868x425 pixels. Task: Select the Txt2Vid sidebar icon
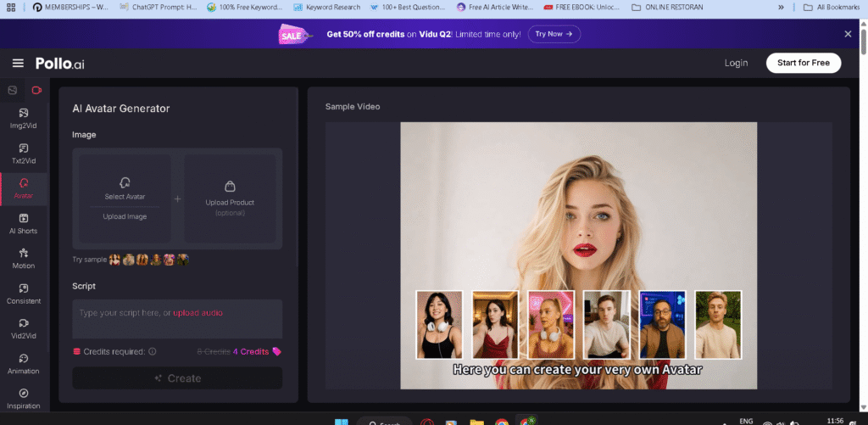pos(23,153)
